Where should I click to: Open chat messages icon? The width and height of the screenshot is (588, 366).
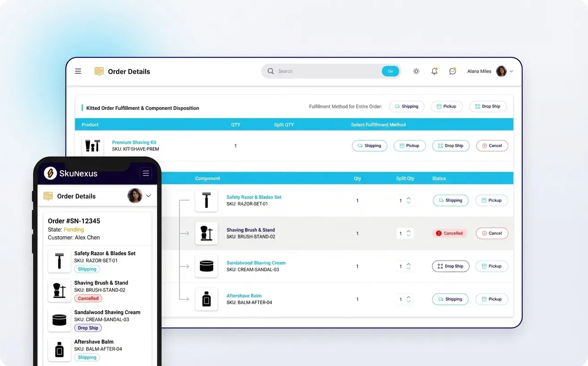click(453, 71)
